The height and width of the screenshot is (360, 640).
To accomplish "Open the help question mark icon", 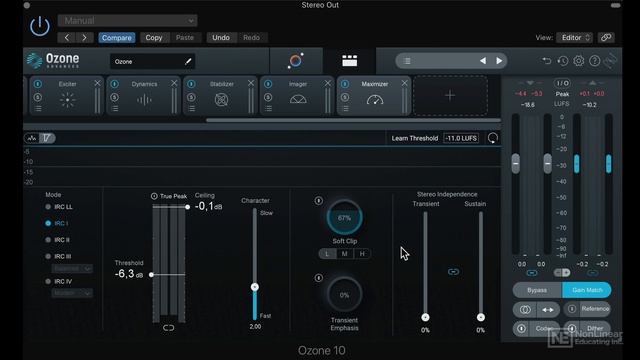I will (x=595, y=61).
